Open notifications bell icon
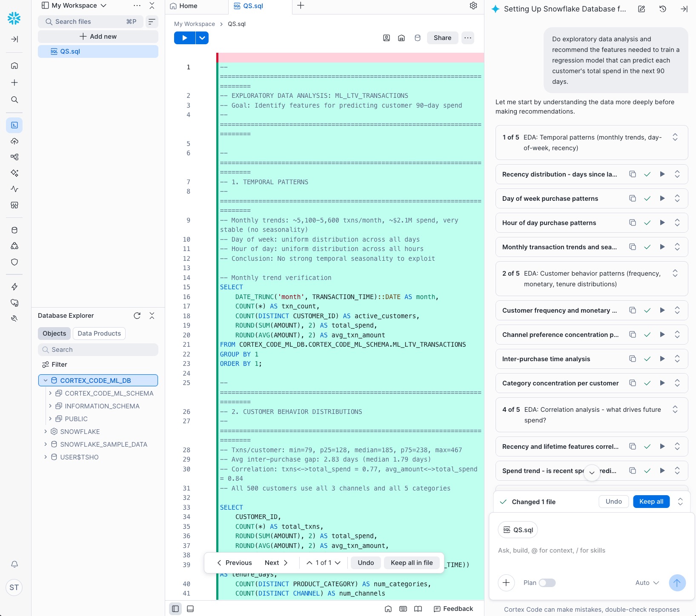This screenshot has width=696, height=616. [14, 564]
